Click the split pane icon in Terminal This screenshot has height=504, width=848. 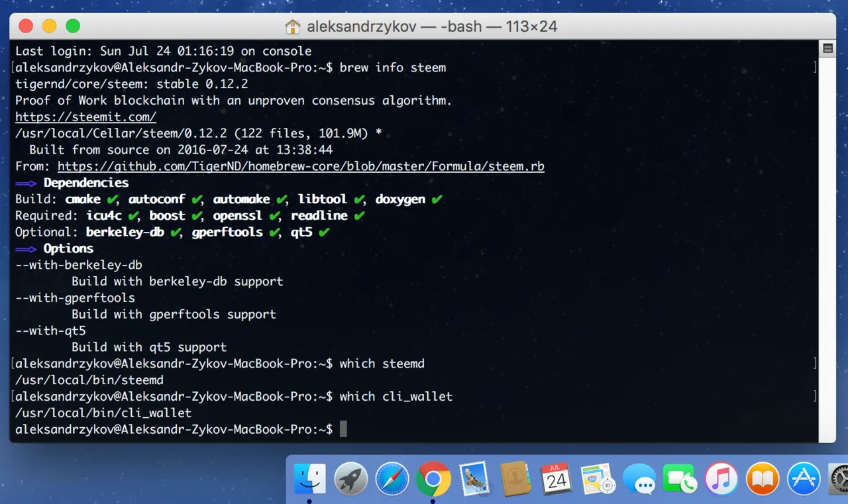pos(827,48)
